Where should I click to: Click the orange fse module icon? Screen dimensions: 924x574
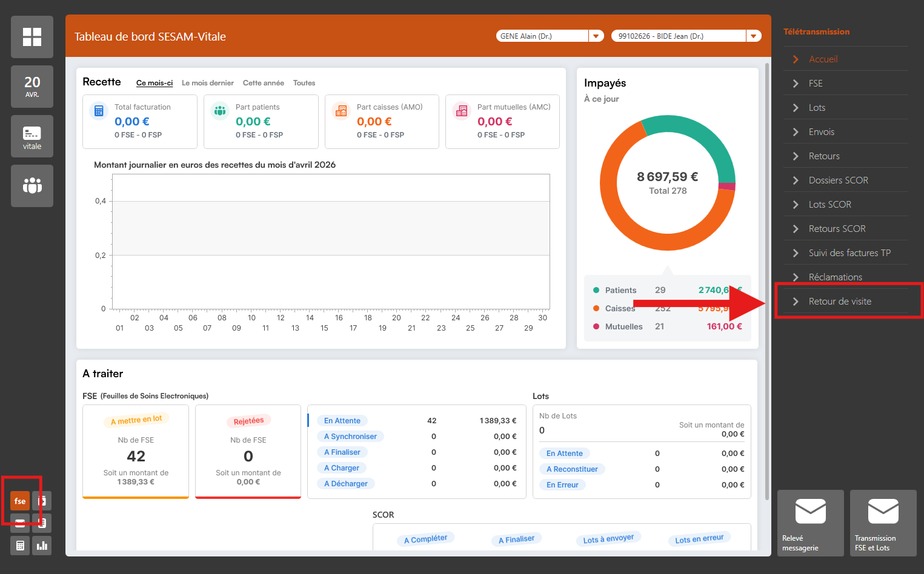pos(20,501)
